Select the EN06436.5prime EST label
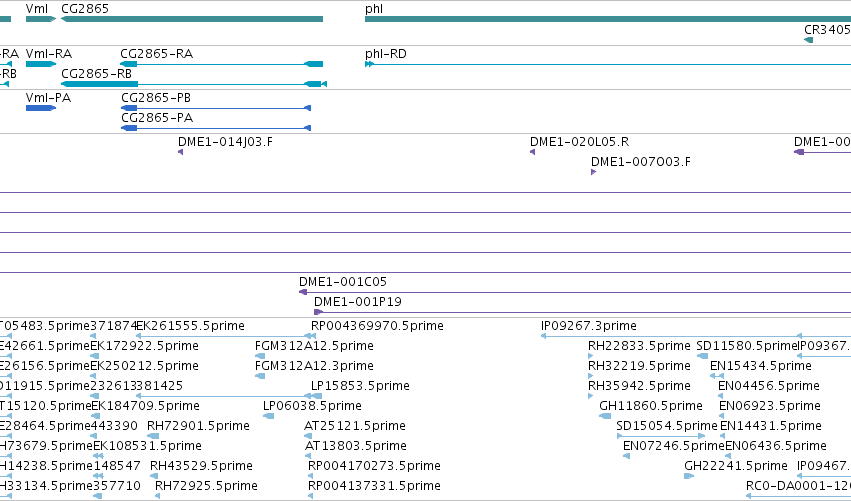 [776, 446]
